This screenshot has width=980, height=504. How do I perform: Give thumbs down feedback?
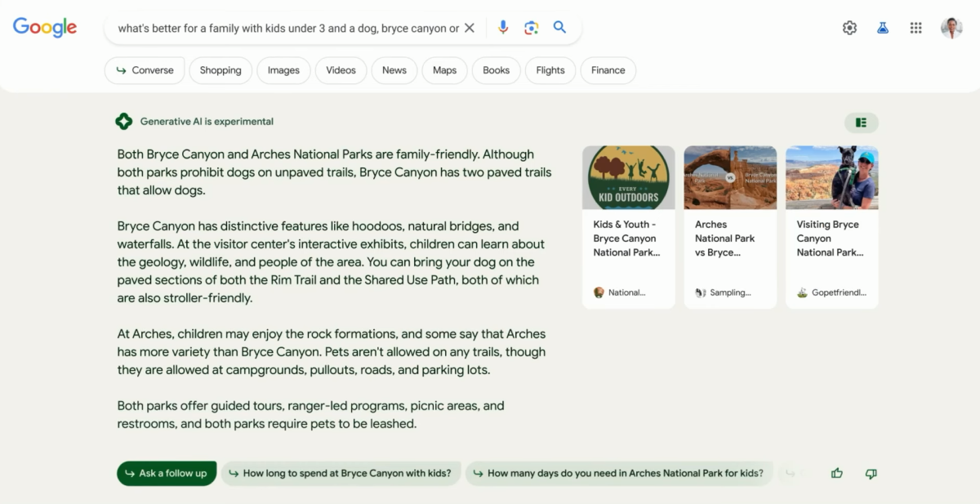tap(871, 474)
